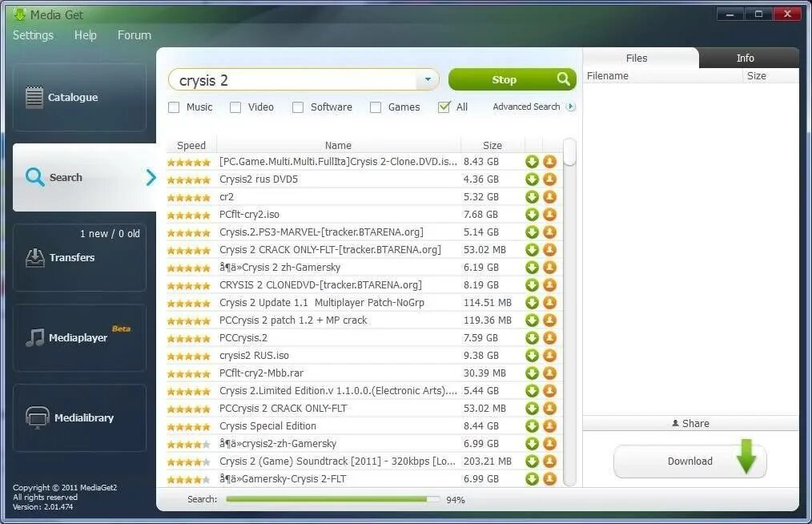Viewport: 812px width, 524px height.
Task: Click green download icon for Gamersky-Crysis 2-FLT row
Action: click(532, 479)
